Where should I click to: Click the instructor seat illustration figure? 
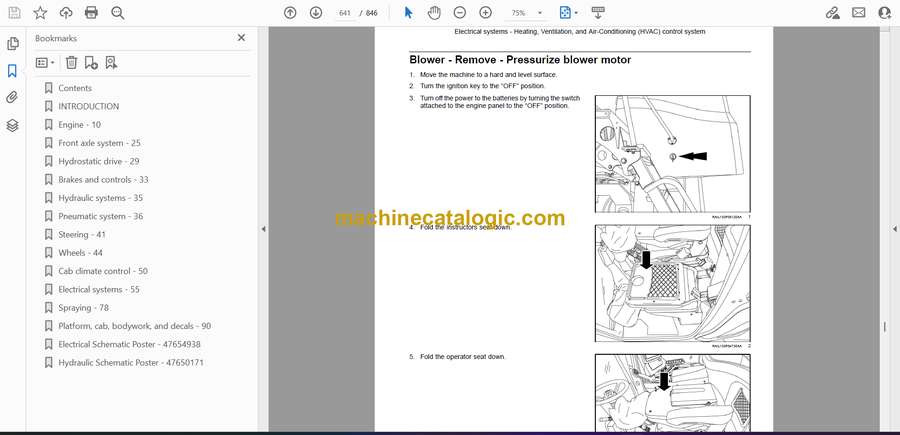(673, 283)
